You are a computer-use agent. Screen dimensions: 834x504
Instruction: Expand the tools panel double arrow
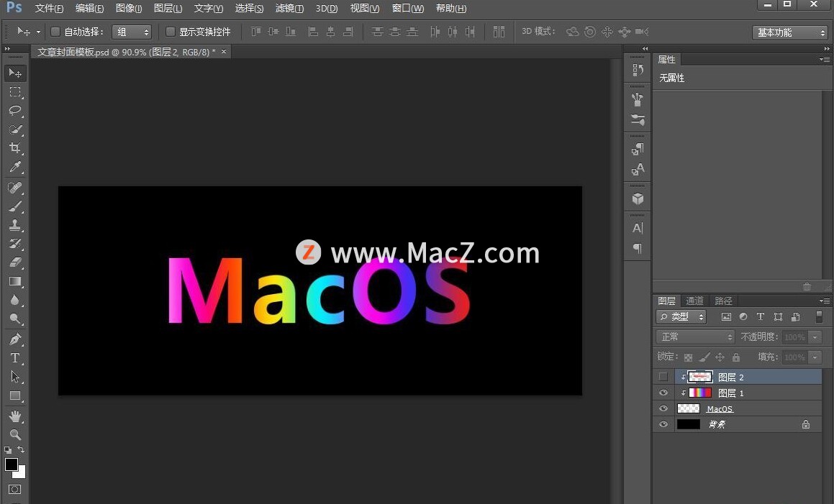pyautogui.click(x=7, y=48)
